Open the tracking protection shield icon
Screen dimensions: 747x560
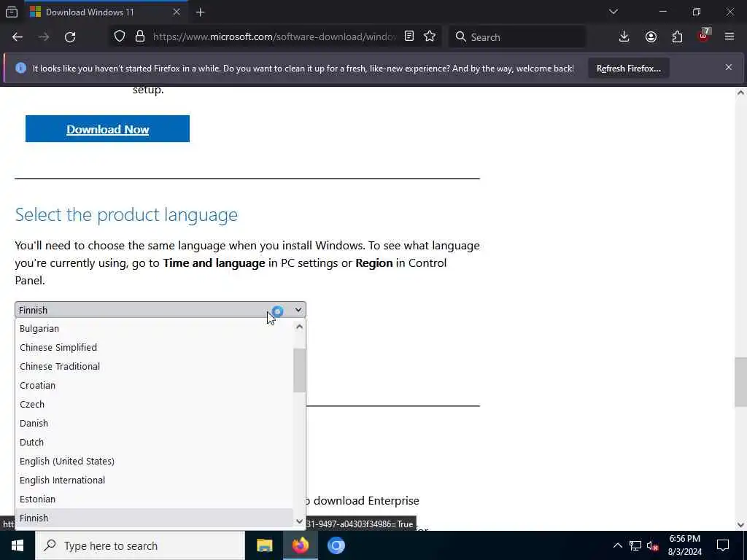click(120, 36)
